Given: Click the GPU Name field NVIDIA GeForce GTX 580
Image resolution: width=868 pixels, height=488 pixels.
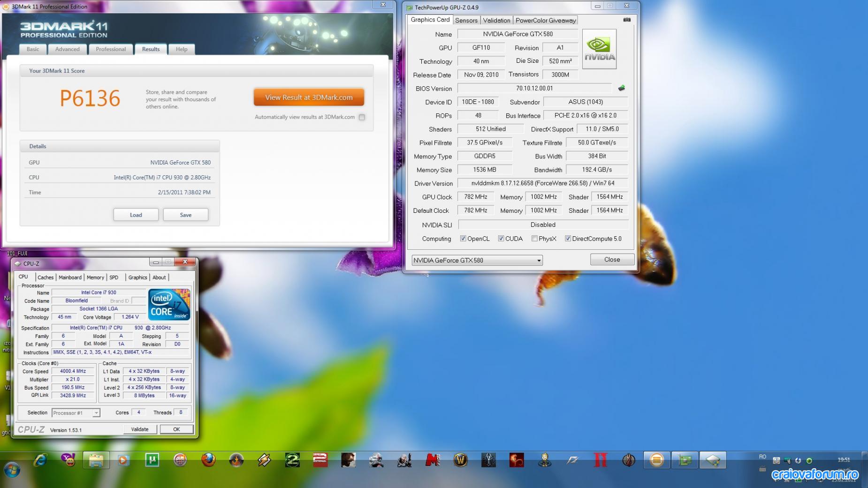Looking at the screenshot, I should coord(518,34).
